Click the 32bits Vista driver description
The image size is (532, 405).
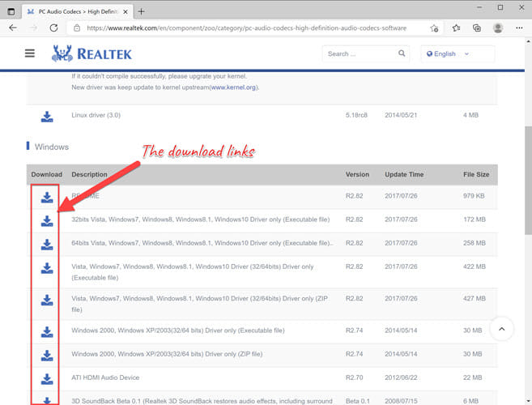(201, 220)
